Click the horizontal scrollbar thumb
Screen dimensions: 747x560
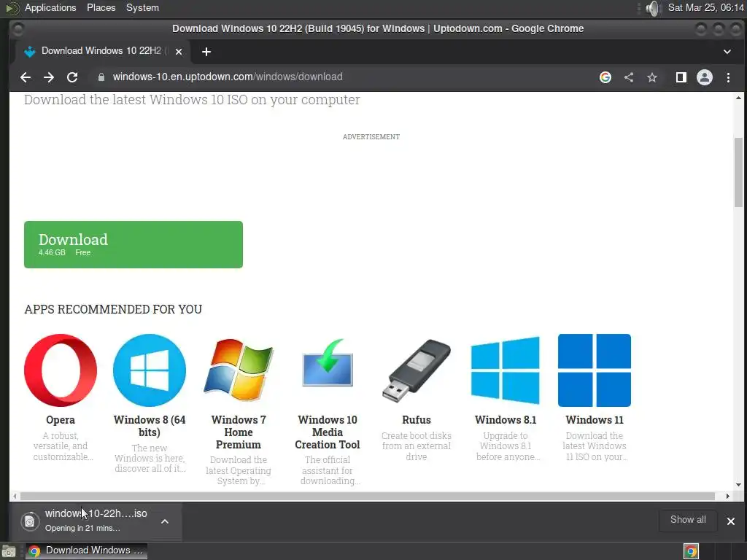[367, 496]
